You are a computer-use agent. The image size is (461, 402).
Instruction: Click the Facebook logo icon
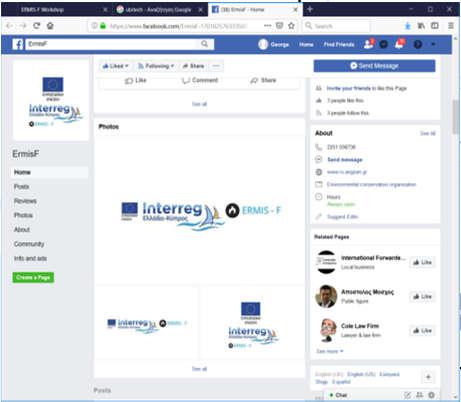click(x=18, y=44)
